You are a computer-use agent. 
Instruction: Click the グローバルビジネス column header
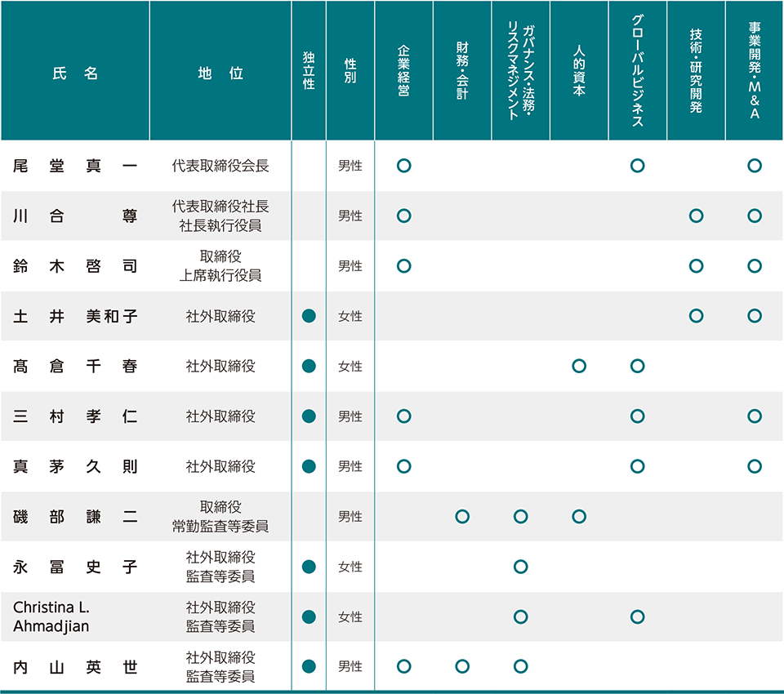pos(638,70)
